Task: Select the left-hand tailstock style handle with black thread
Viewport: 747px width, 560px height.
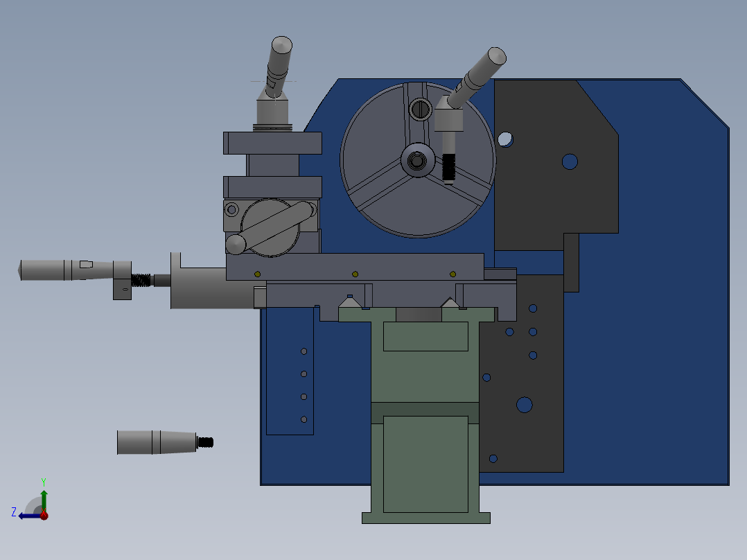Action: point(97,267)
